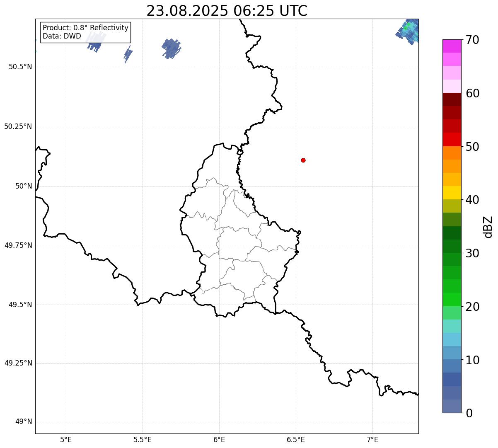Click the 5°E longitude axis label

tap(66, 439)
